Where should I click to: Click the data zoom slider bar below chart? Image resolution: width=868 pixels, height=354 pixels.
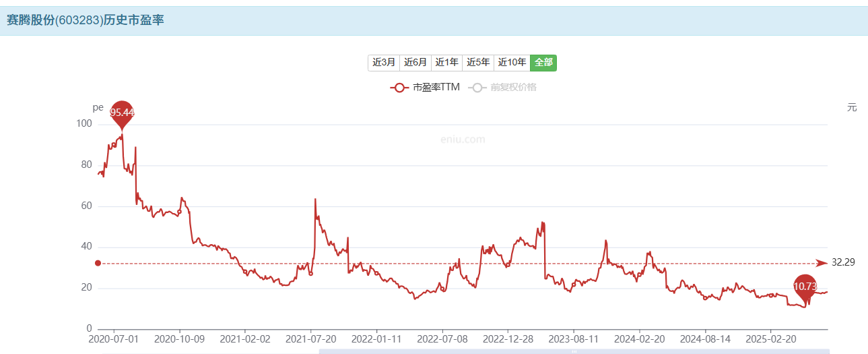[x=574, y=351]
